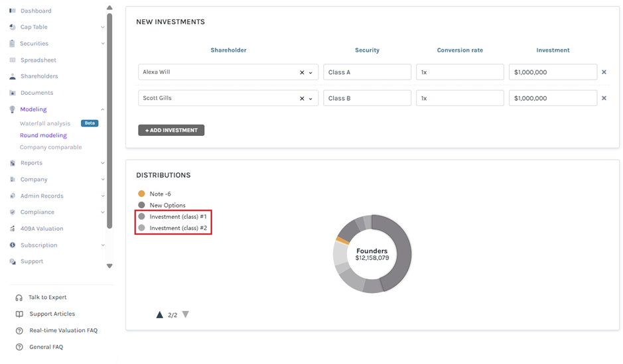Screen dimensions: 623x364
Task: Click Alexa Will conversion rate field
Action: pos(460,72)
